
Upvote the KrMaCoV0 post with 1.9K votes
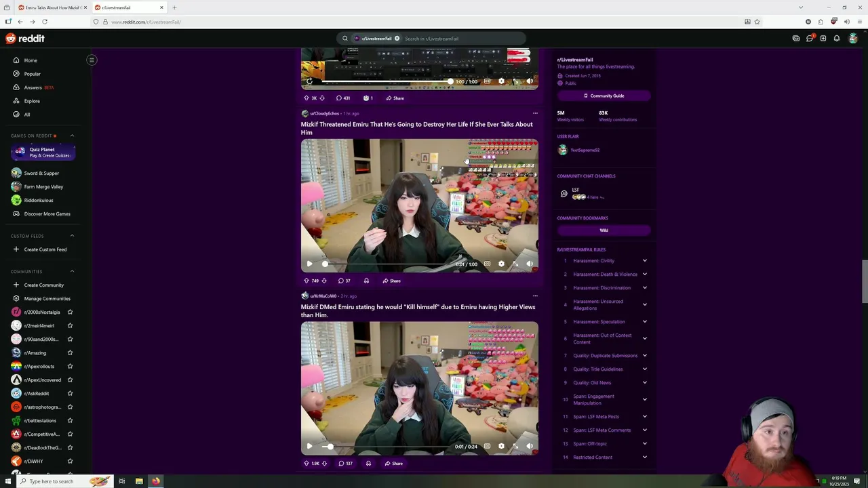(307, 464)
